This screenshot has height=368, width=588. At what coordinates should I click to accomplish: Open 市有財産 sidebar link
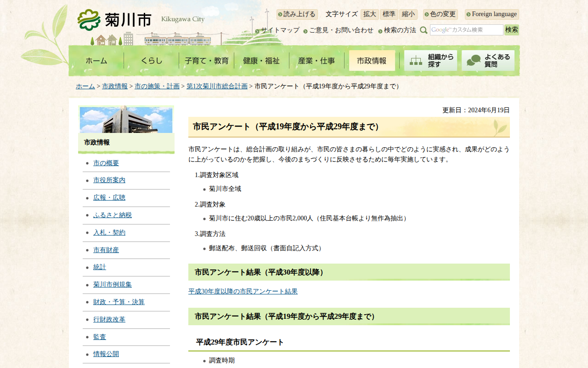(x=106, y=250)
